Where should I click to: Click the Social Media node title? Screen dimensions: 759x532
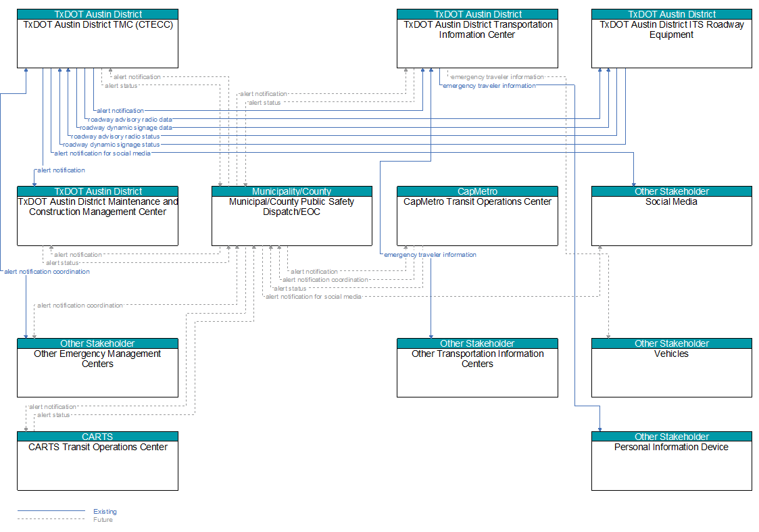tap(671, 202)
